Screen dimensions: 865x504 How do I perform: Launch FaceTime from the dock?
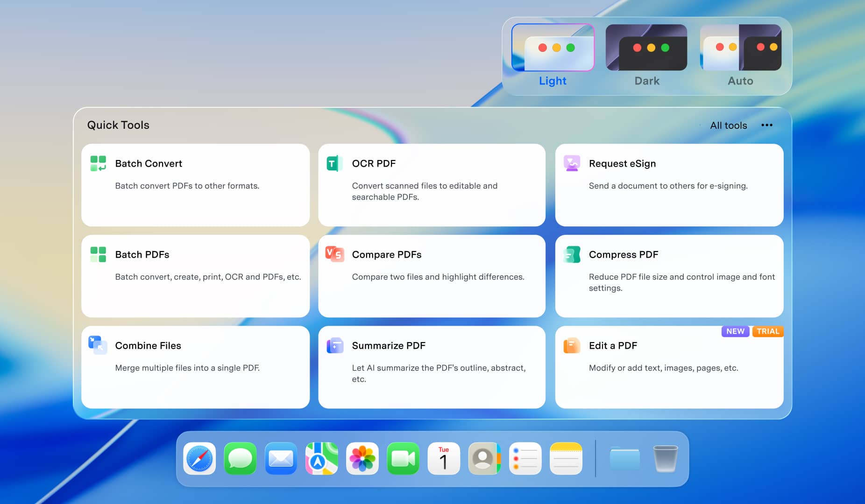403,459
